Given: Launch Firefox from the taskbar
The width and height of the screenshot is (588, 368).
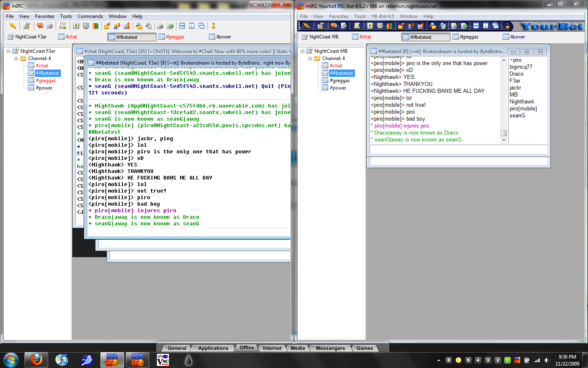Looking at the screenshot, I should pyautogui.click(x=36, y=360).
